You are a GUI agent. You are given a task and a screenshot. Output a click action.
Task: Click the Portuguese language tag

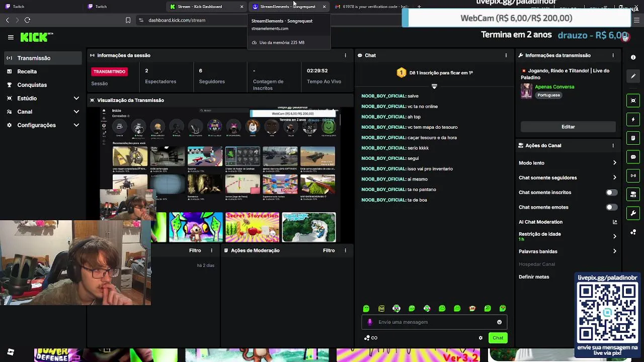point(548,95)
